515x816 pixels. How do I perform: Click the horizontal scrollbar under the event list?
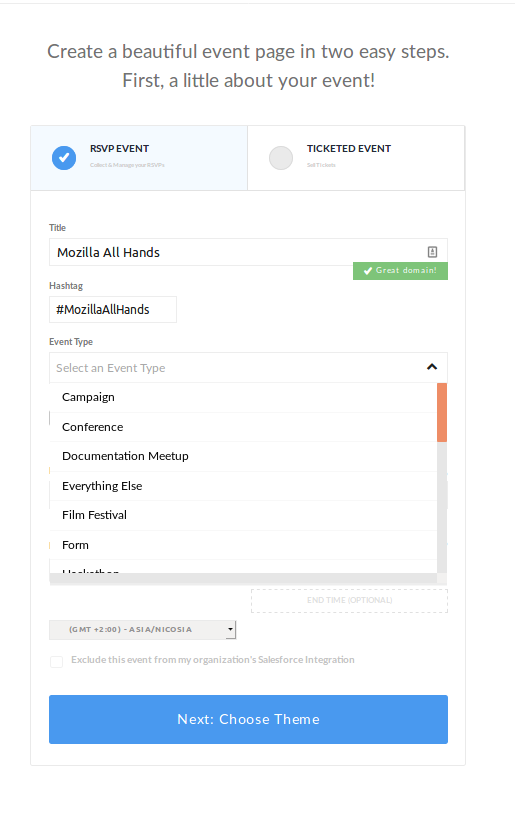(x=243, y=579)
